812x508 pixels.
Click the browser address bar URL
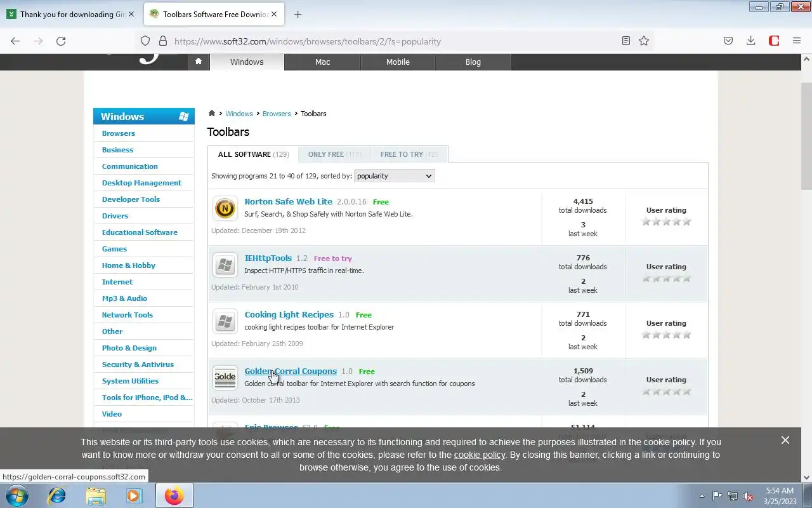coord(308,41)
